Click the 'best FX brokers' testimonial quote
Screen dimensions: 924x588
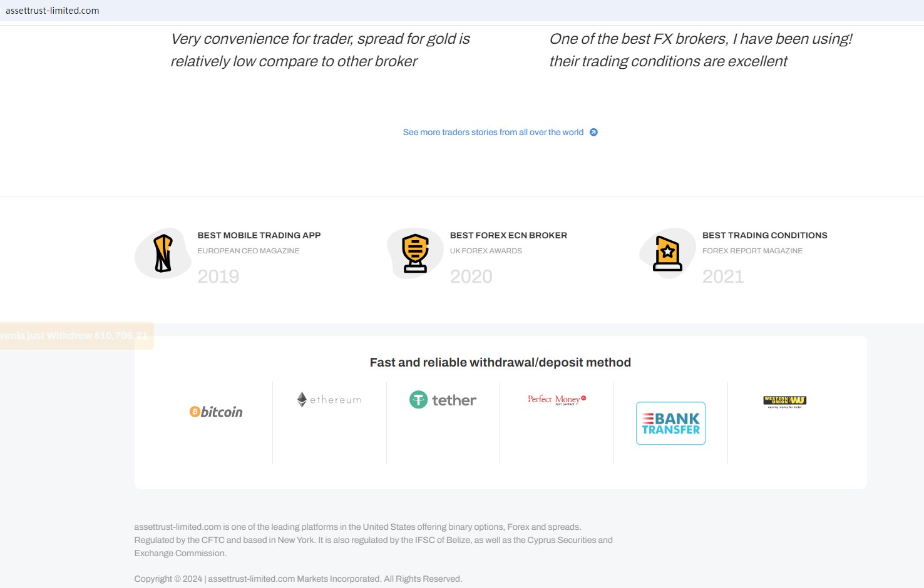coord(701,50)
